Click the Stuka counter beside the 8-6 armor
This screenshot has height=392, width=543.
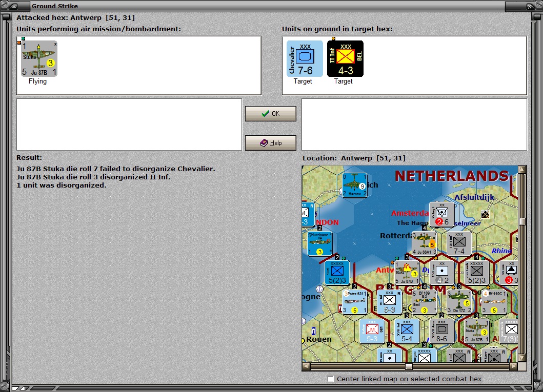[x=476, y=331]
